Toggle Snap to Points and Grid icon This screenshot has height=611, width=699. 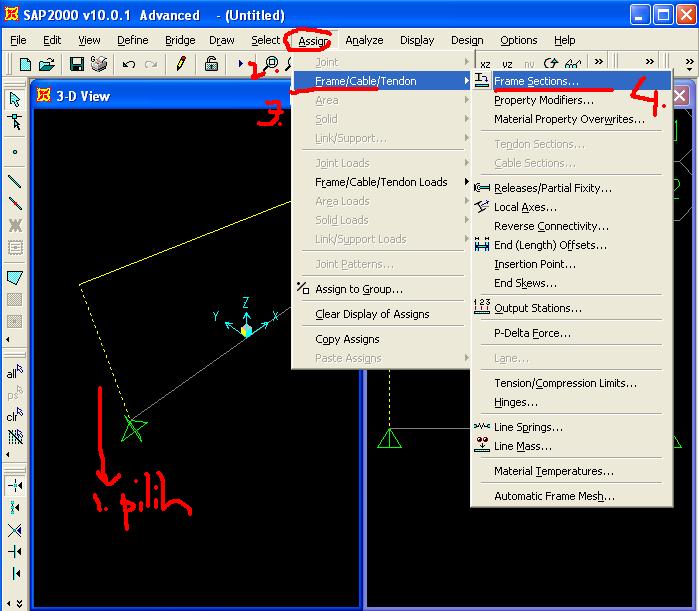point(15,485)
